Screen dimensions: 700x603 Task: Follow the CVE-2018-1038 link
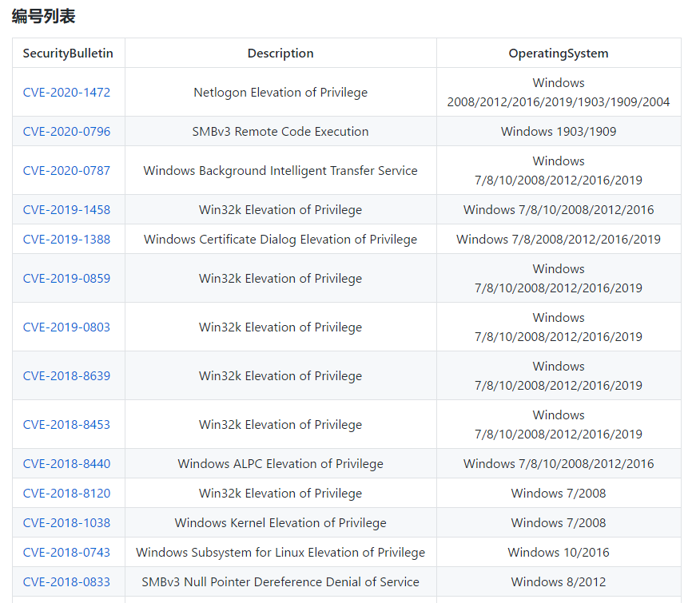click(x=66, y=522)
